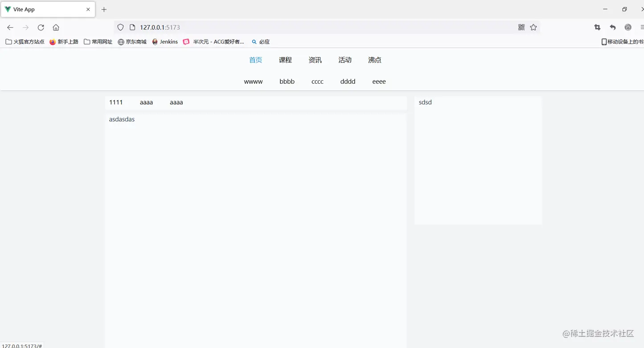Open the 常用网址 bookmark folder
The image size is (644, 348).
tap(98, 42)
